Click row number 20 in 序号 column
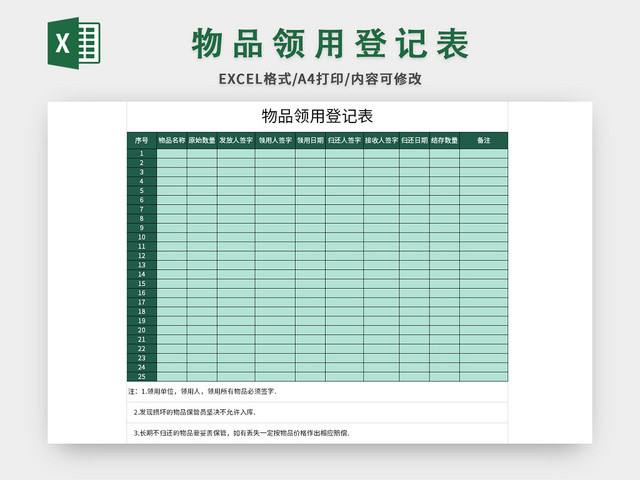 [142, 330]
